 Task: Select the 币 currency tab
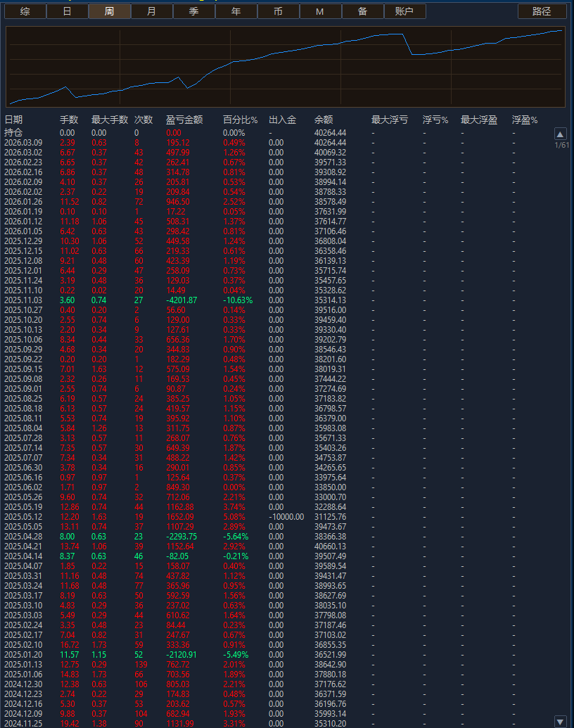[278, 11]
